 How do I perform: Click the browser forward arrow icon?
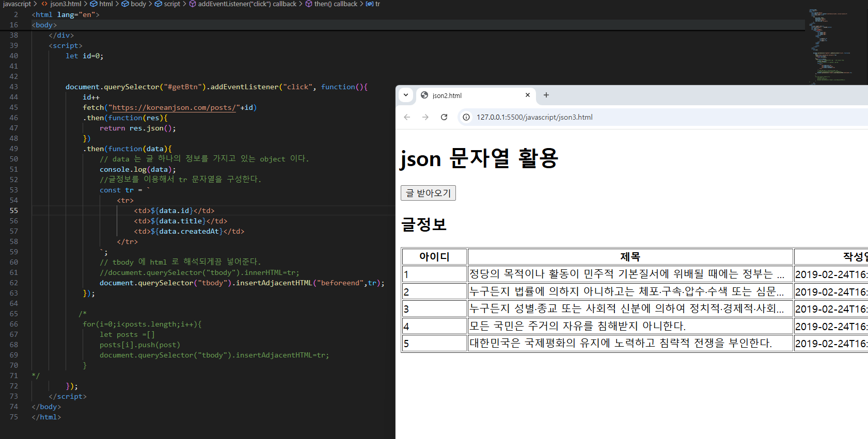[425, 117]
